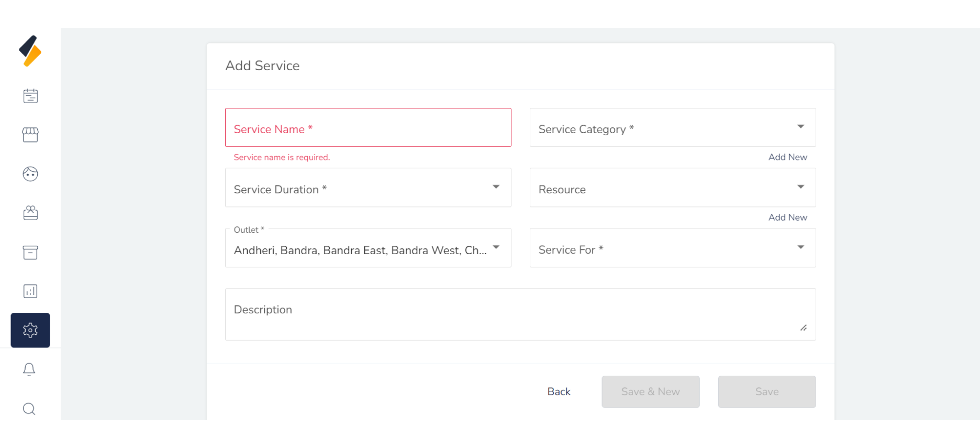Click the app logo in sidebar
Screen dimensions: 980x448
pyautogui.click(x=30, y=51)
